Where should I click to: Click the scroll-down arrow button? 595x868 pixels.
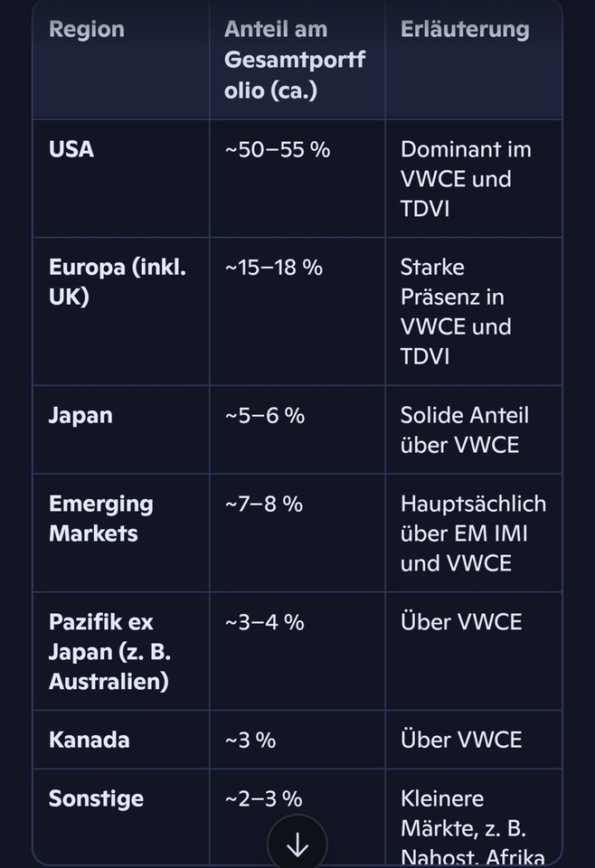[x=297, y=844]
